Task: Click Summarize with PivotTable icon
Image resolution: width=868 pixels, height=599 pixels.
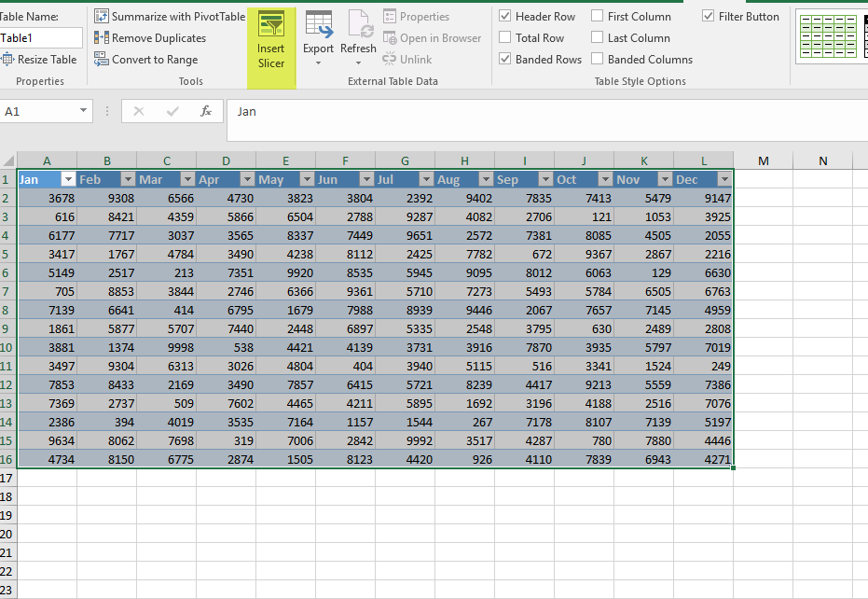Action: pos(102,16)
